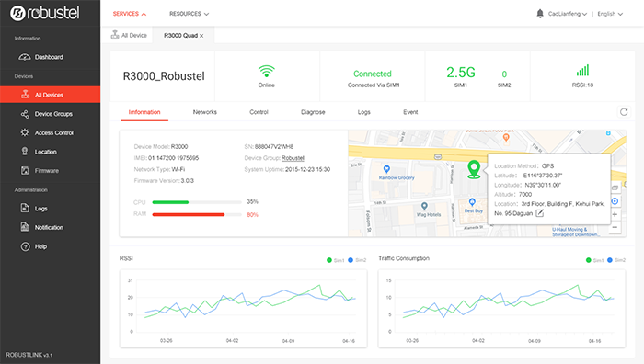
Task: Click the Connected status text
Action: 373,74
